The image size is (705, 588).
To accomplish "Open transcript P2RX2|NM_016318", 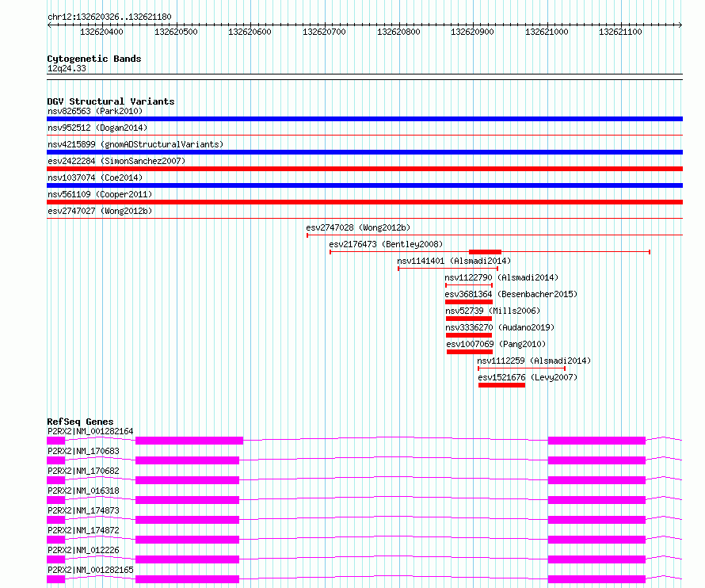I will 83,491.
